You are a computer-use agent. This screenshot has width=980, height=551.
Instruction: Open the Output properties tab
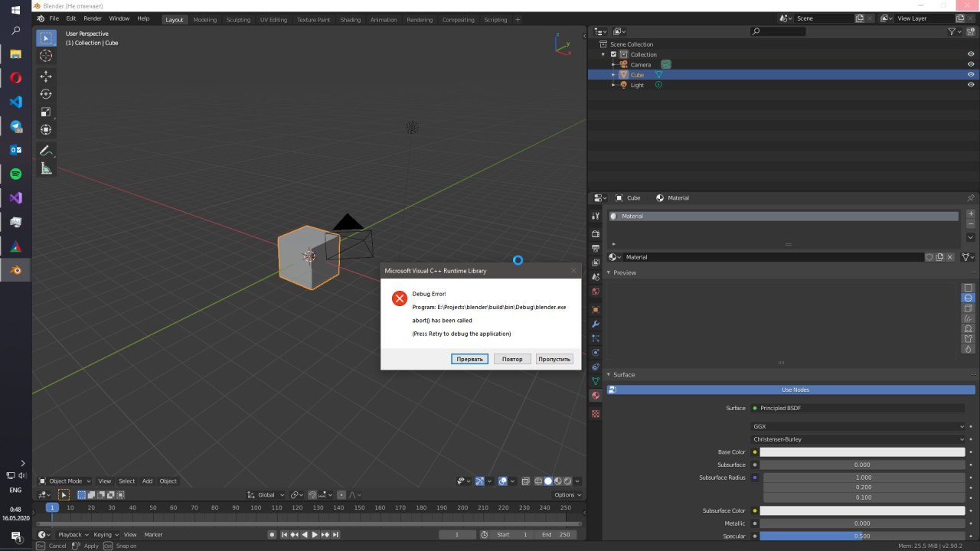596,248
